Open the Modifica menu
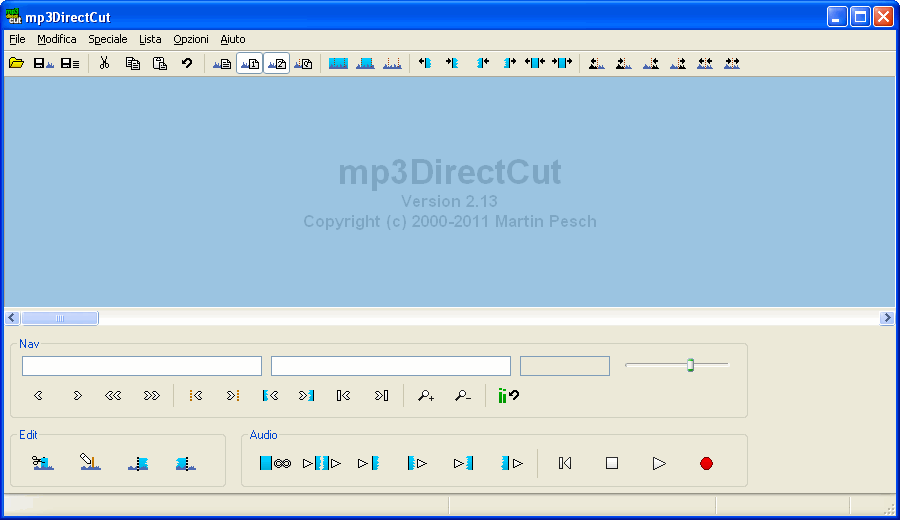This screenshot has height=520, width=900. 57,39
